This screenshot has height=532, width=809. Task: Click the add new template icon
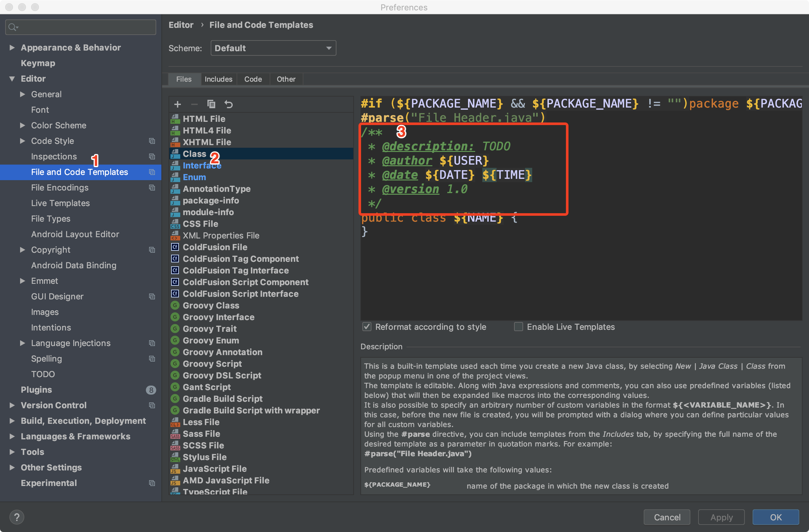point(177,103)
